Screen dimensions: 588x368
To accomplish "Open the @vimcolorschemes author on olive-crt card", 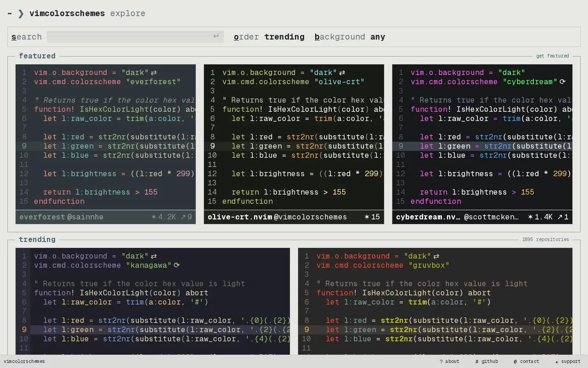I will (x=311, y=217).
